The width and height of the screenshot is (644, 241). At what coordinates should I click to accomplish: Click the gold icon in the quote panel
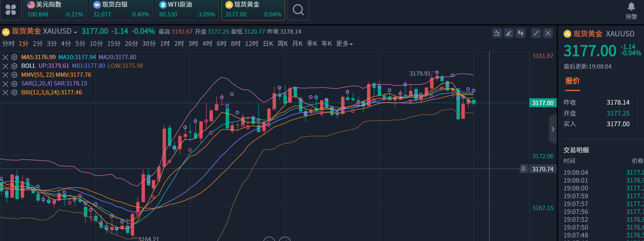567,34
